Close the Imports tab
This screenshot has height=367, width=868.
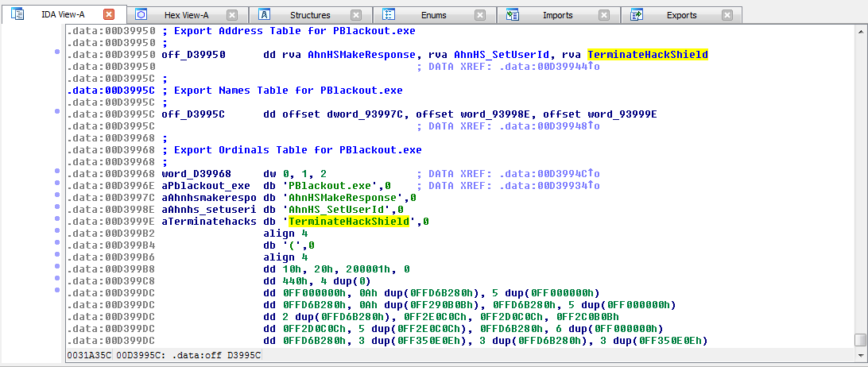604,15
